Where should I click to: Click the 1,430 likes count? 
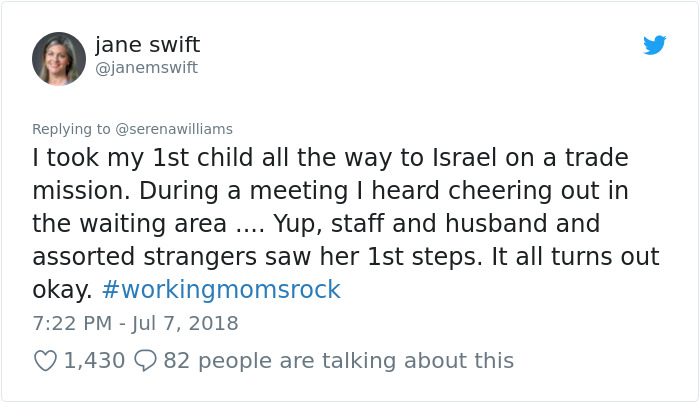94,360
